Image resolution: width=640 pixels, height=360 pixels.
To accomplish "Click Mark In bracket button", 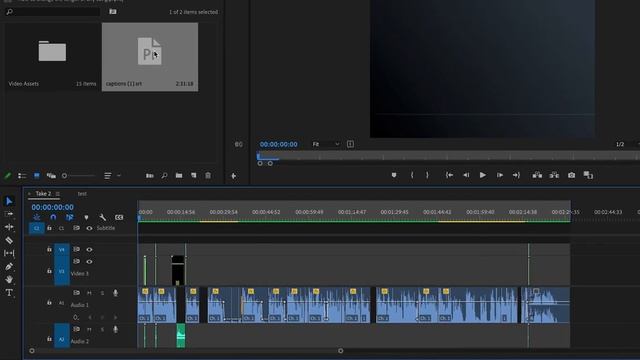I will 412,175.
